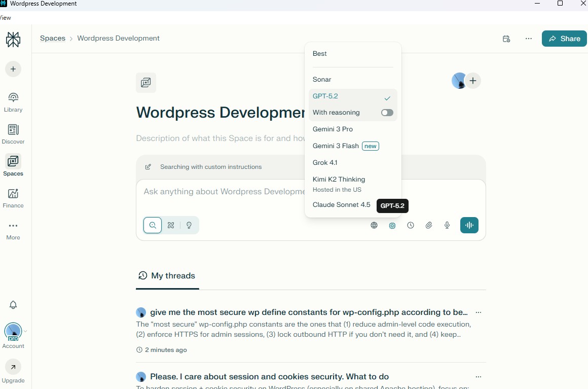
Task: Switch to the Labs lightbulb mode
Action: point(189,225)
